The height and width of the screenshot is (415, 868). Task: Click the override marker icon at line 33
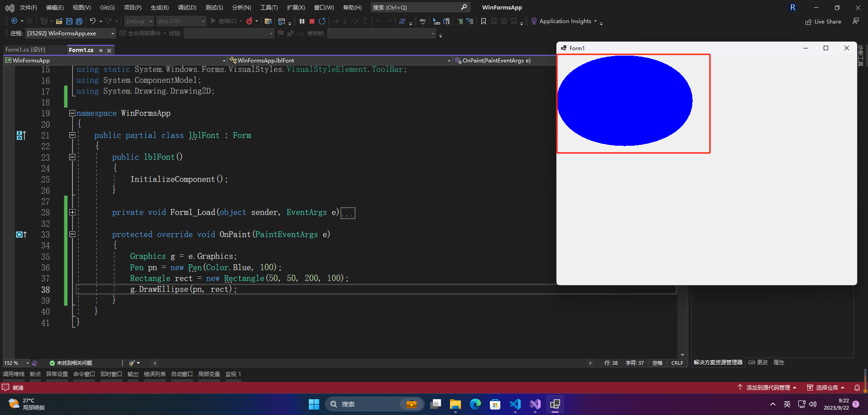pyautogui.click(x=21, y=234)
